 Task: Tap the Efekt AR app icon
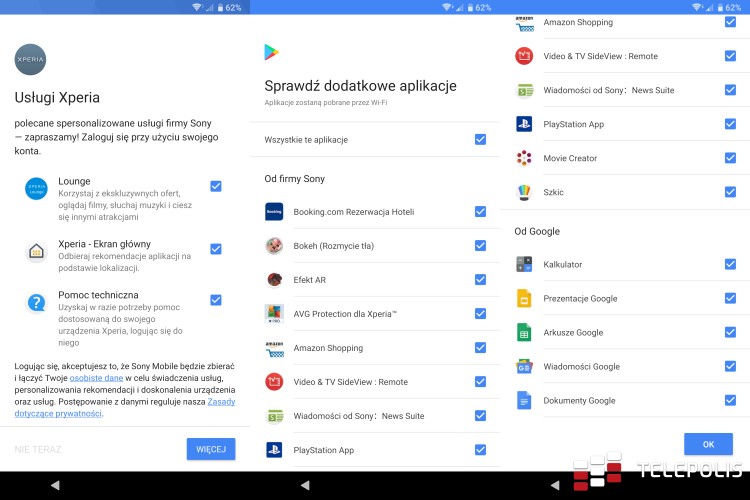274,280
